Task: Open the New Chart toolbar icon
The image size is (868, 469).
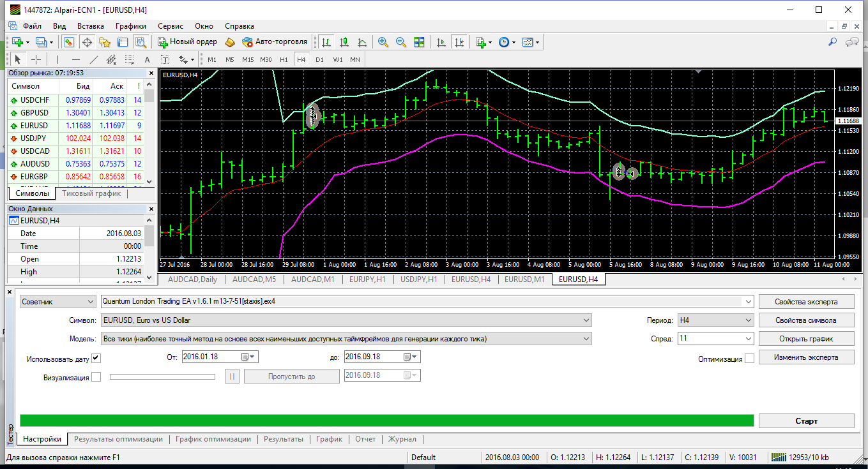Action: coord(17,42)
